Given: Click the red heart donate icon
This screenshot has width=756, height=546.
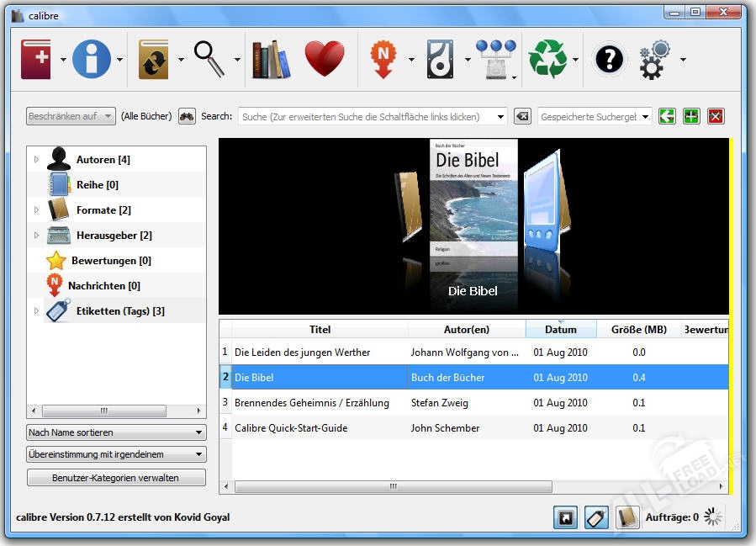Looking at the screenshot, I should (x=324, y=60).
